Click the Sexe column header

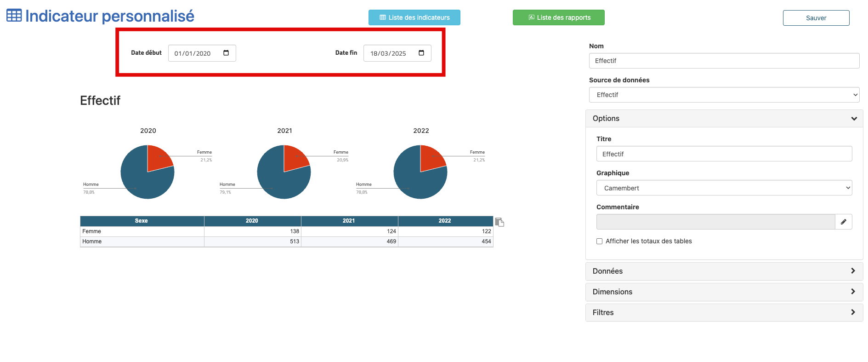[142, 221]
